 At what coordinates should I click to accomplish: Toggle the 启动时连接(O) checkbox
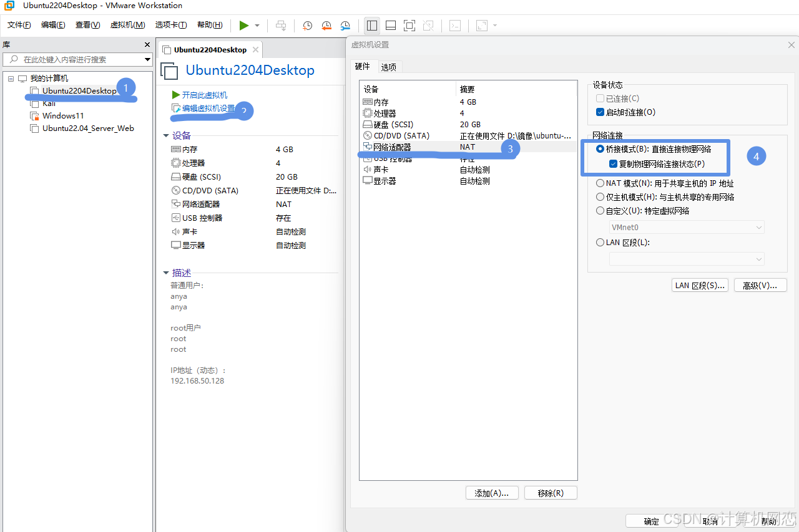click(x=600, y=112)
